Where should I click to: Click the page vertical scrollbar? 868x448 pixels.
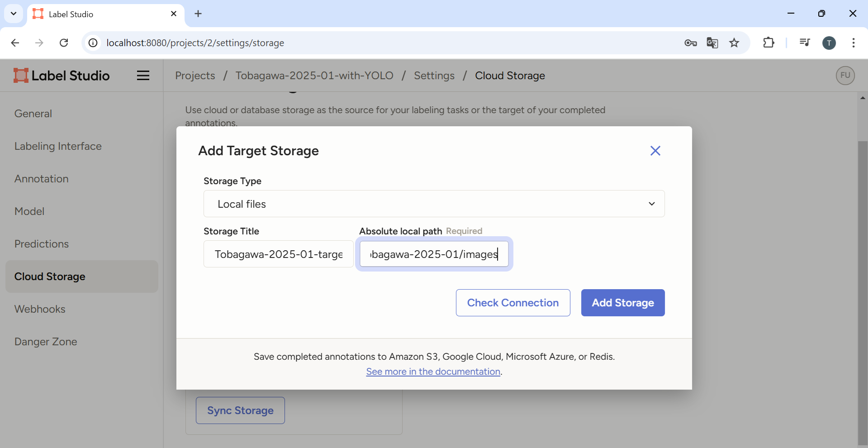(862, 293)
